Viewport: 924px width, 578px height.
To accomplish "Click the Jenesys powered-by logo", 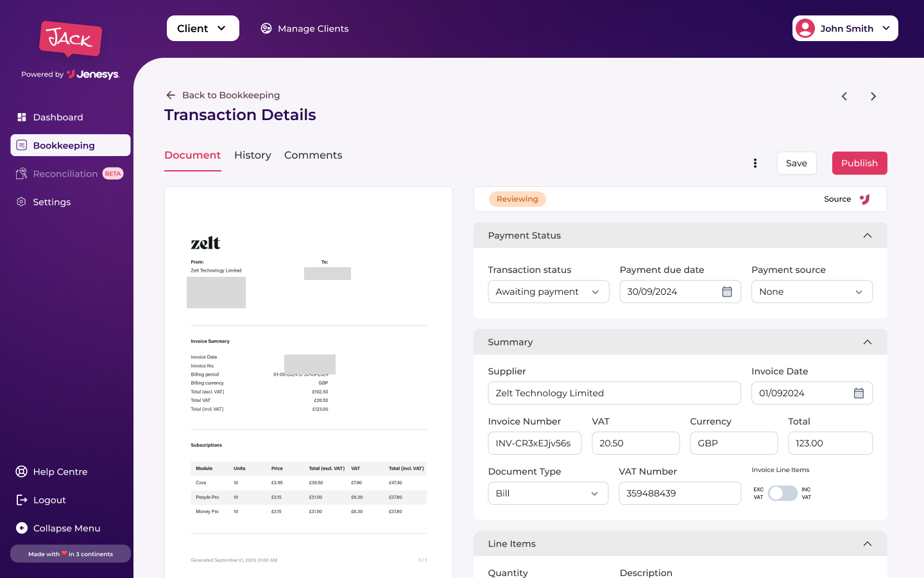I will click(x=93, y=74).
